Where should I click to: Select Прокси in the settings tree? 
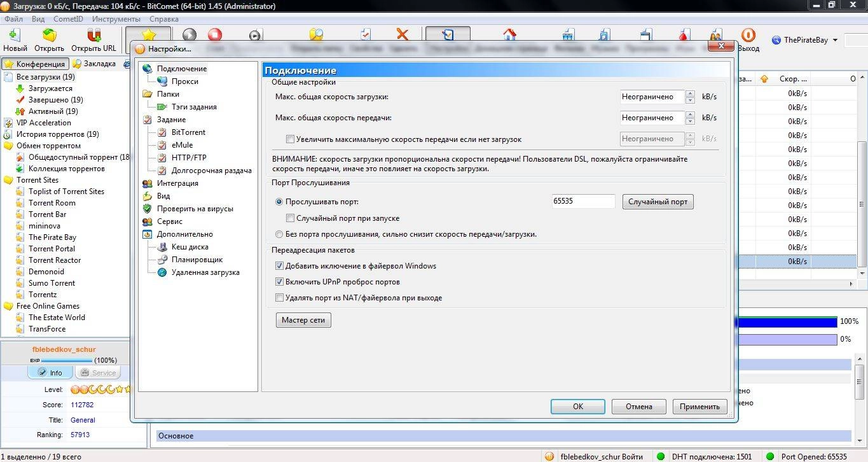coord(184,81)
